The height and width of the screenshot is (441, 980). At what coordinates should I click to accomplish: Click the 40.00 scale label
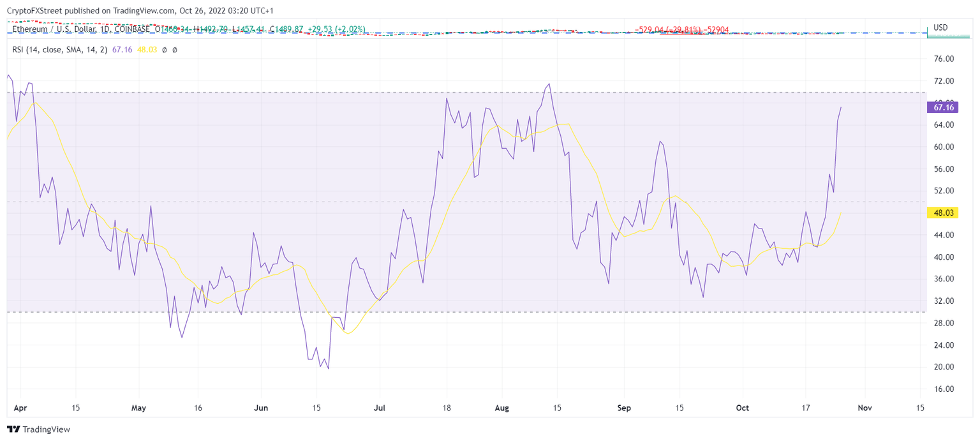943,257
